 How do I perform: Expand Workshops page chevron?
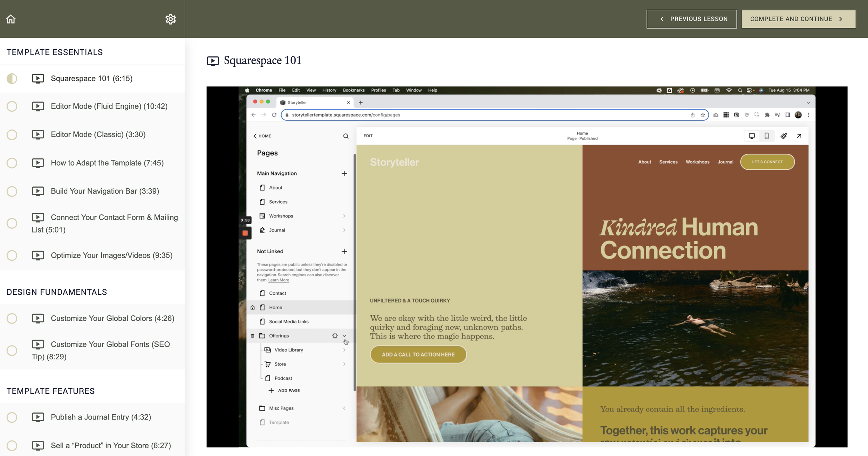click(x=344, y=216)
